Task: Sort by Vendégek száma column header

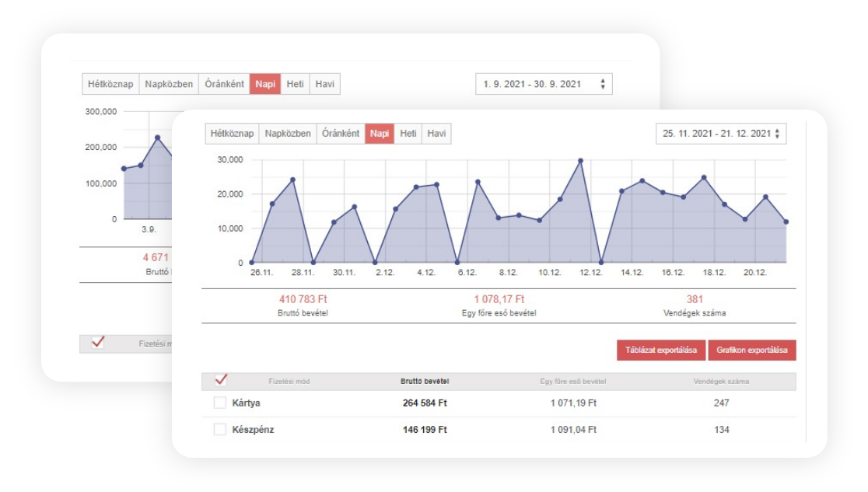Action: (721, 382)
